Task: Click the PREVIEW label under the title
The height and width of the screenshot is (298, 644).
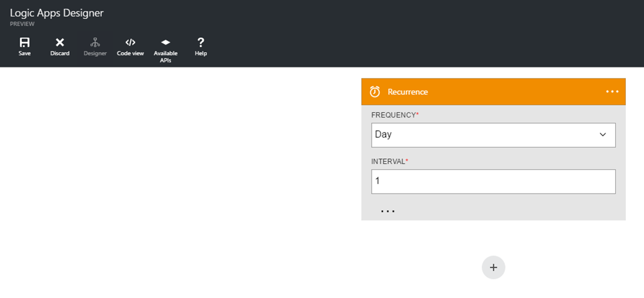Action: (x=21, y=24)
